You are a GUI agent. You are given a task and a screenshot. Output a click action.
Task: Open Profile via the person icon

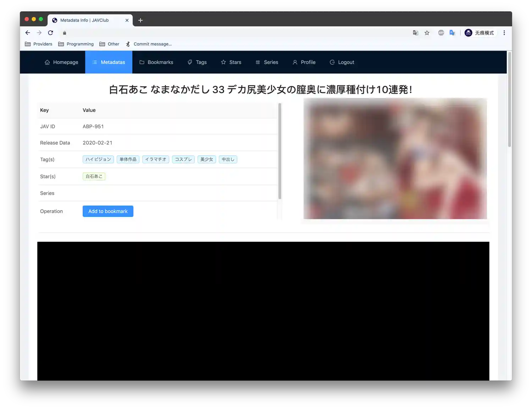click(295, 62)
